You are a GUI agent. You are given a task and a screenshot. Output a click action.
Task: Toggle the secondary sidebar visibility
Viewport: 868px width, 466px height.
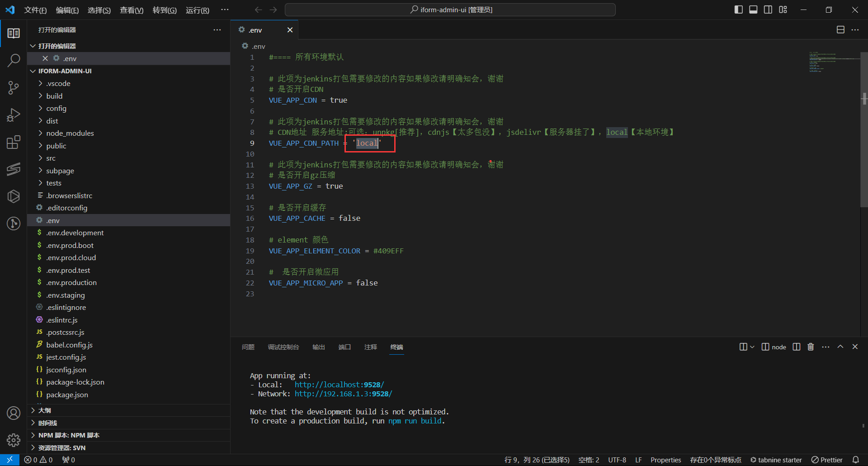coord(768,10)
